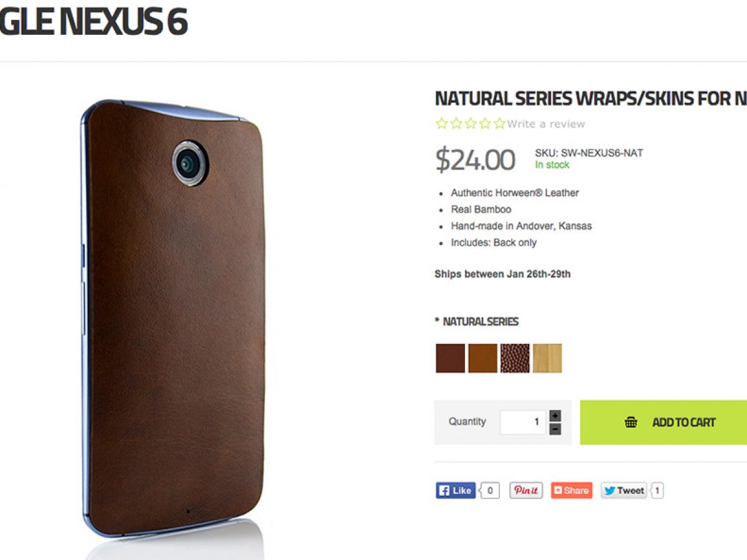This screenshot has width=747, height=560.
Task: Select the dark brown leather swatch
Action: [x=450, y=358]
